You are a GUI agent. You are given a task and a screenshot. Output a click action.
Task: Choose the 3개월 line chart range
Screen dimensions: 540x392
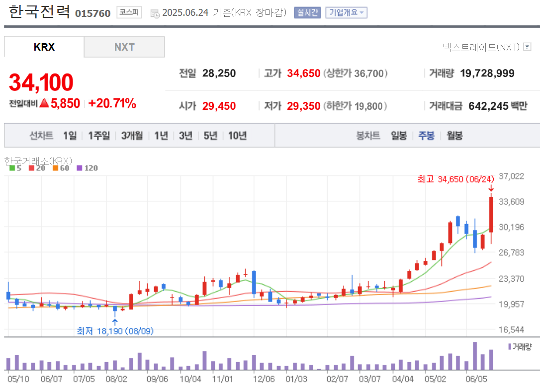pyautogui.click(x=132, y=136)
